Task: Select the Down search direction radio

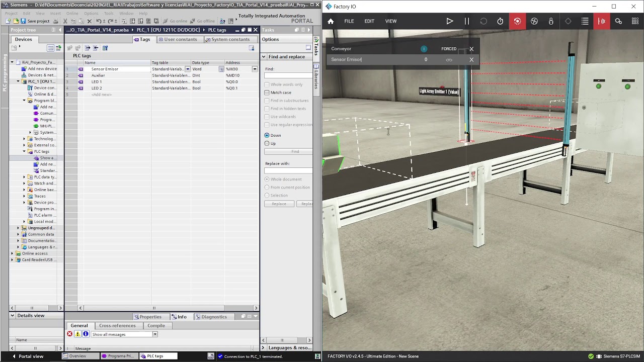Action: coord(267,135)
